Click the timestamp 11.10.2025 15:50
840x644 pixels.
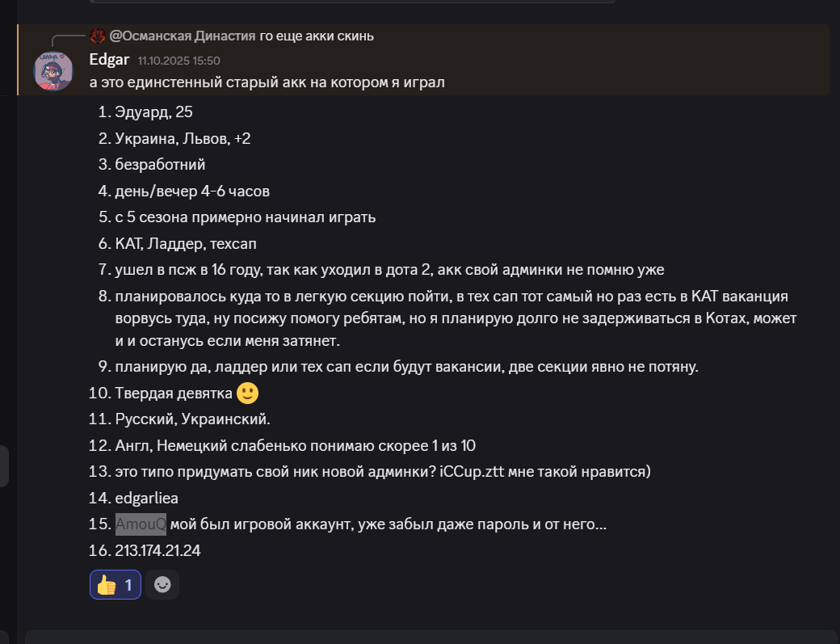point(178,61)
